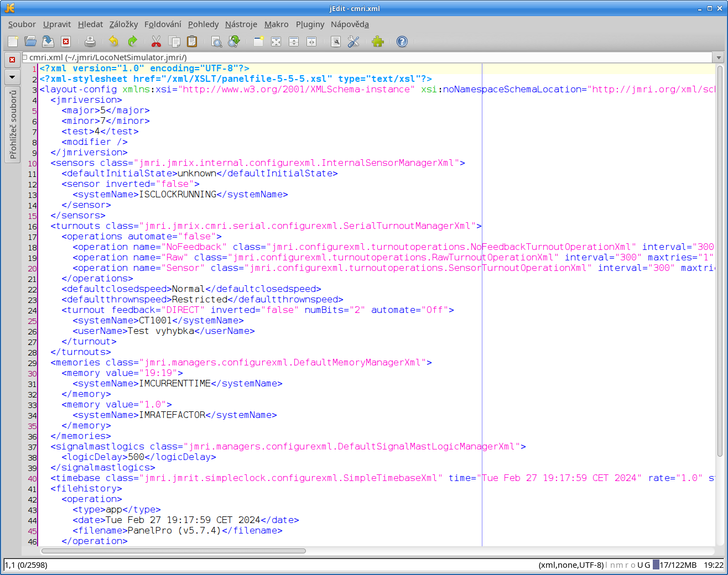Click the Help question mark icon
The height and width of the screenshot is (575, 728).
pos(402,41)
